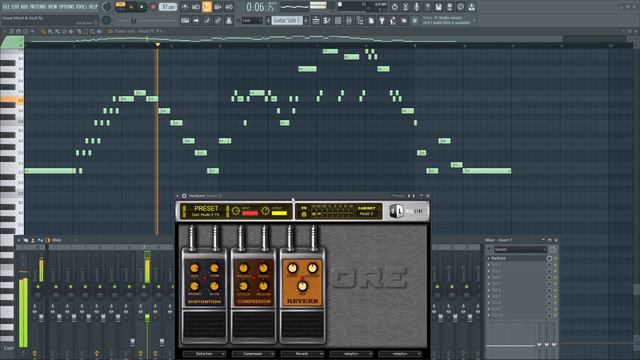Open the Playlist view icon
Viewport: 640px width, 360px height.
click(x=316, y=20)
